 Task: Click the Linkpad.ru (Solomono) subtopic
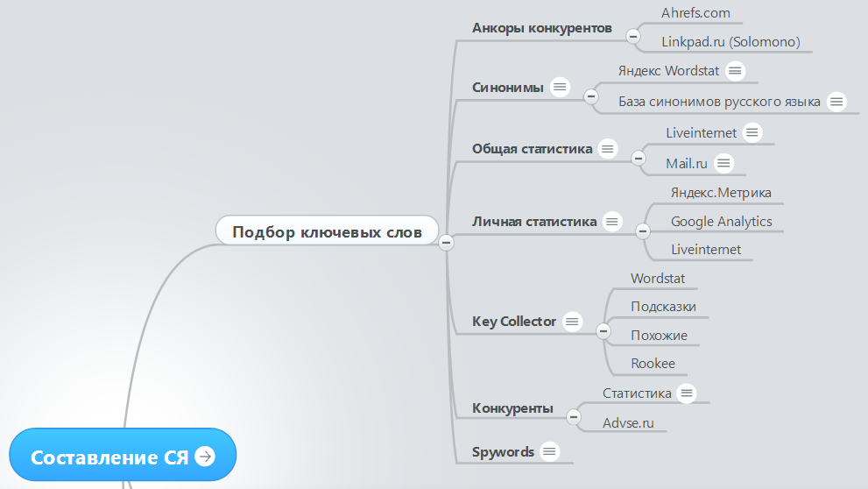click(730, 42)
